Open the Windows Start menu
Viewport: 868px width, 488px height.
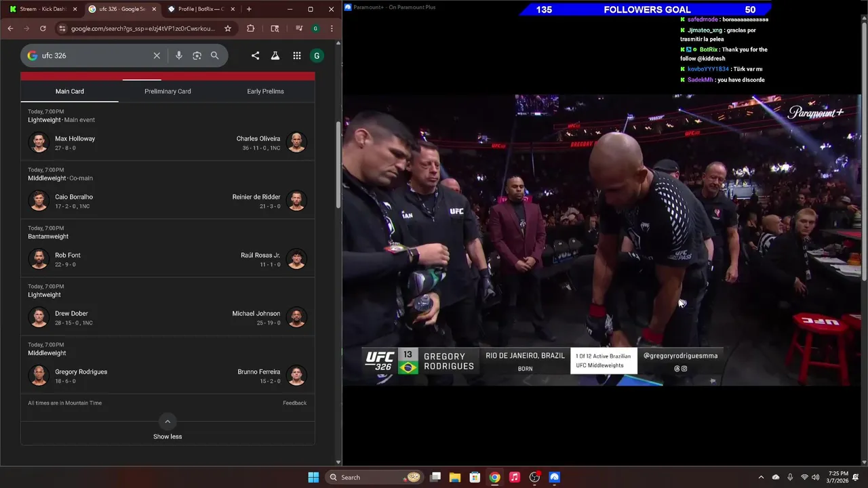[313, 477]
